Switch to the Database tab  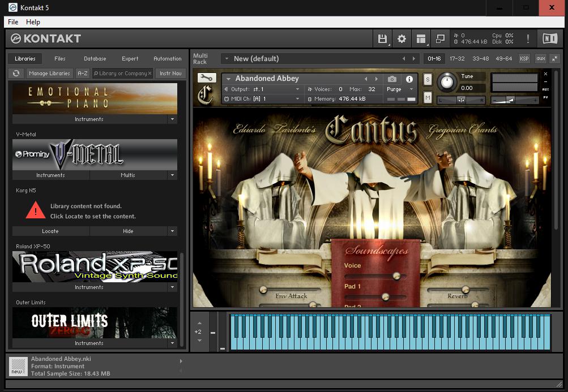pyautogui.click(x=95, y=58)
